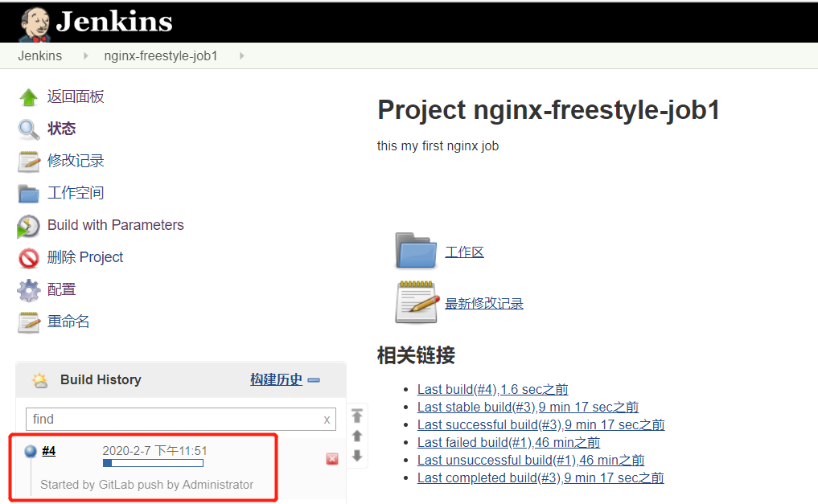The height and width of the screenshot is (504, 818).
Task: Click the Jenkins breadcrumb link
Action: (39, 55)
